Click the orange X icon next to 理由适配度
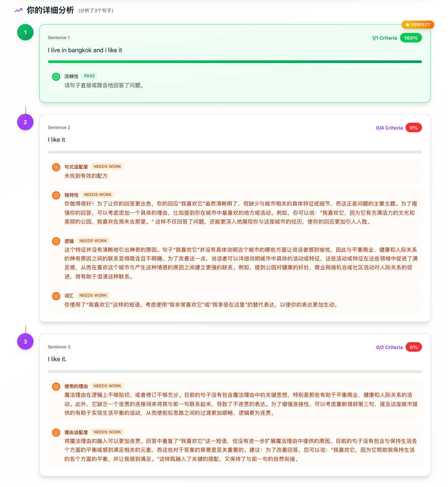This screenshot has height=487, width=448. 56,432
